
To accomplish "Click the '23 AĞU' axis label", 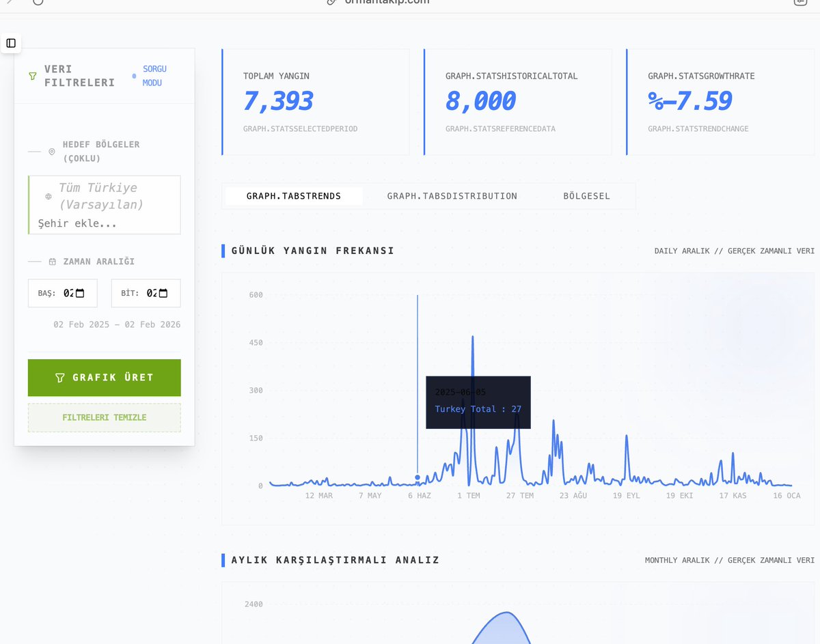I will (x=573, y=496).
